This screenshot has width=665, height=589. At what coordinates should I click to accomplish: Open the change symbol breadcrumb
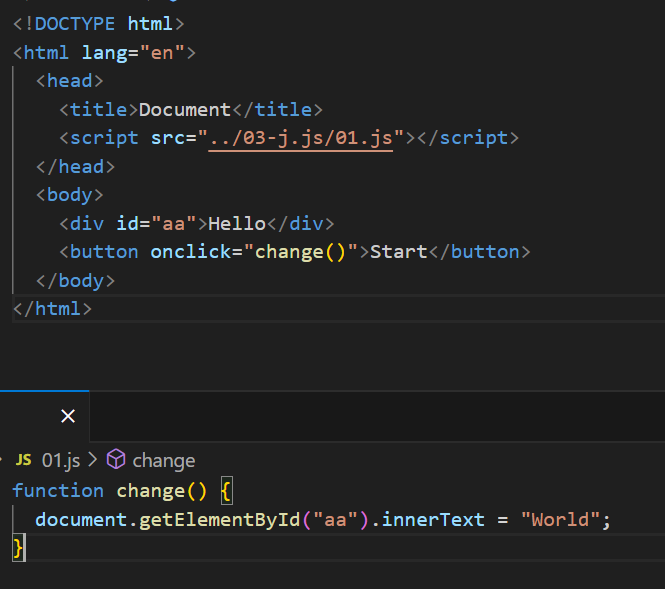click(x=163, y=460)
